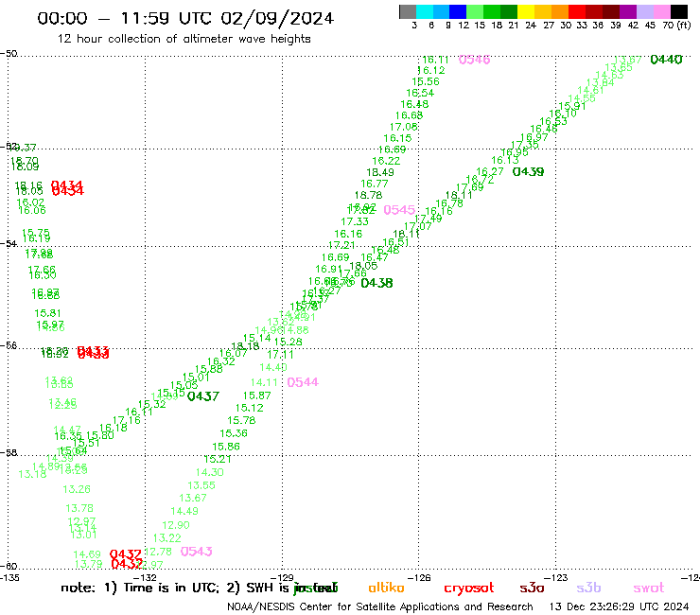Click the NOAA/NESDIS credit line at the bottom

(380, 607)
